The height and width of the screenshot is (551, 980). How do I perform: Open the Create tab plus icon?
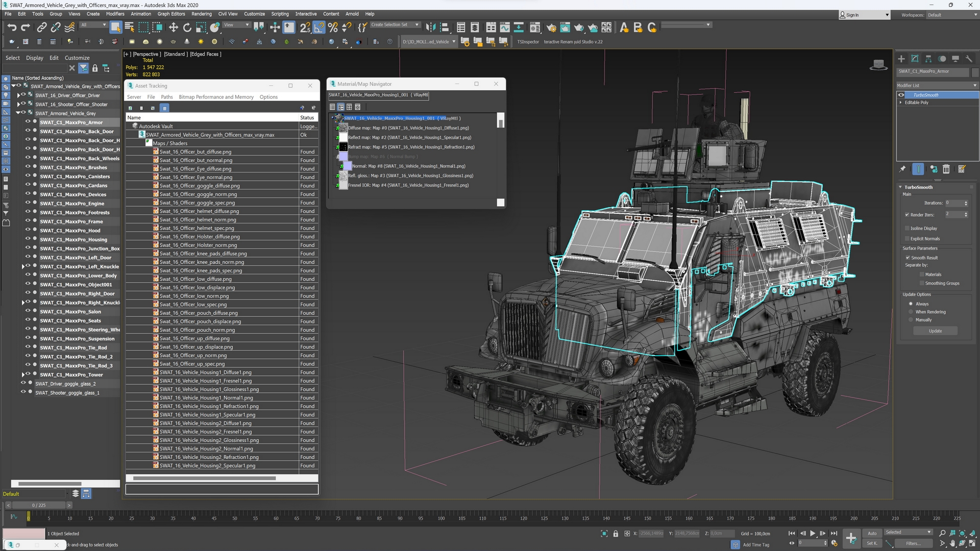[901, 59]
